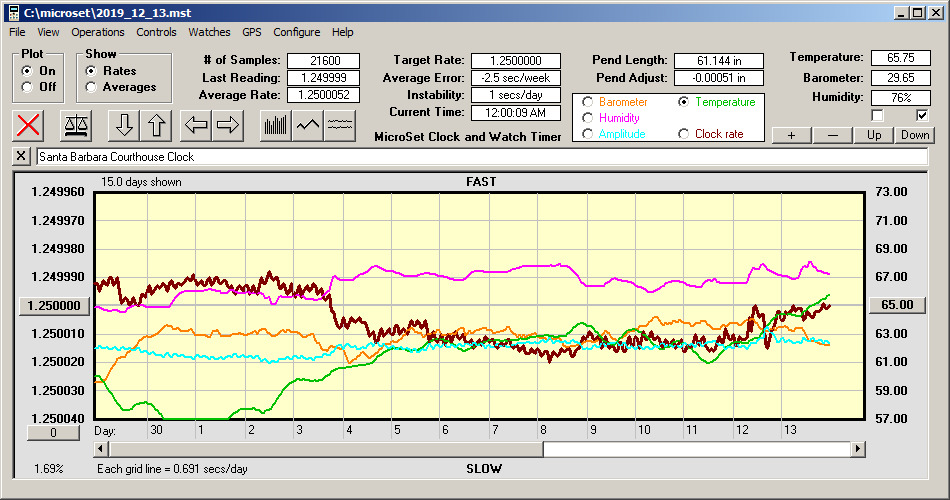Open the Controls menu
950x500 pixels.
point(156,32)
